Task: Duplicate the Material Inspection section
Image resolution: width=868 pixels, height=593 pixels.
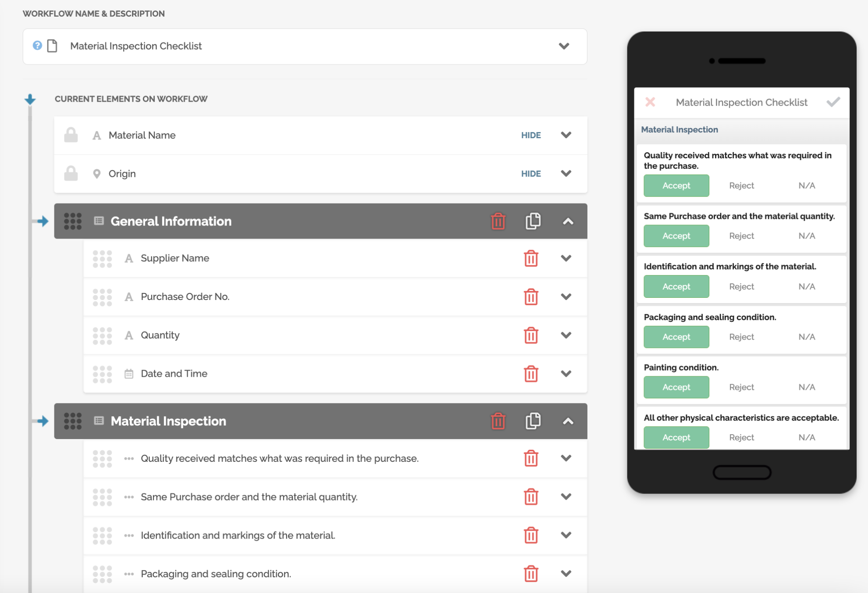Action: 532,421
